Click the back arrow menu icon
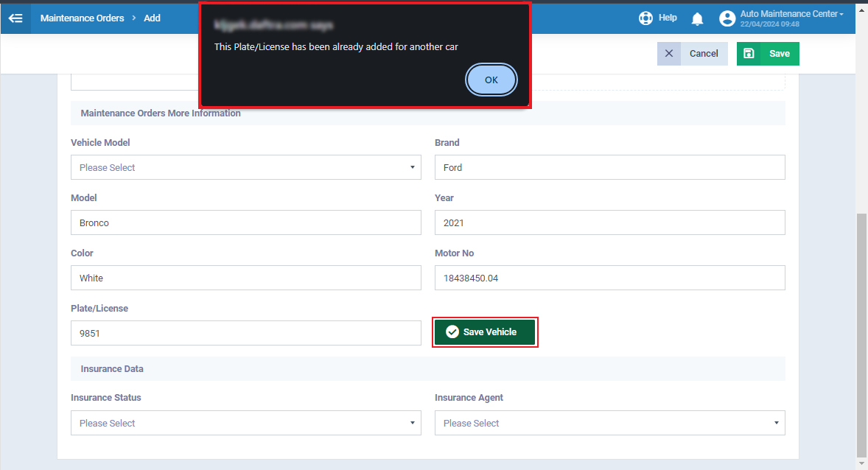868x470 pixels. pyautogui.click(x=15, y=18)
